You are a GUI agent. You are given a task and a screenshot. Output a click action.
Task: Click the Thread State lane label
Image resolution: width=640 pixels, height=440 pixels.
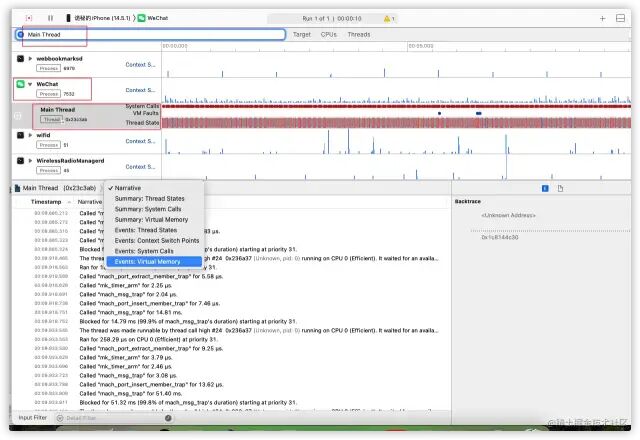click(x=142, y=123)
